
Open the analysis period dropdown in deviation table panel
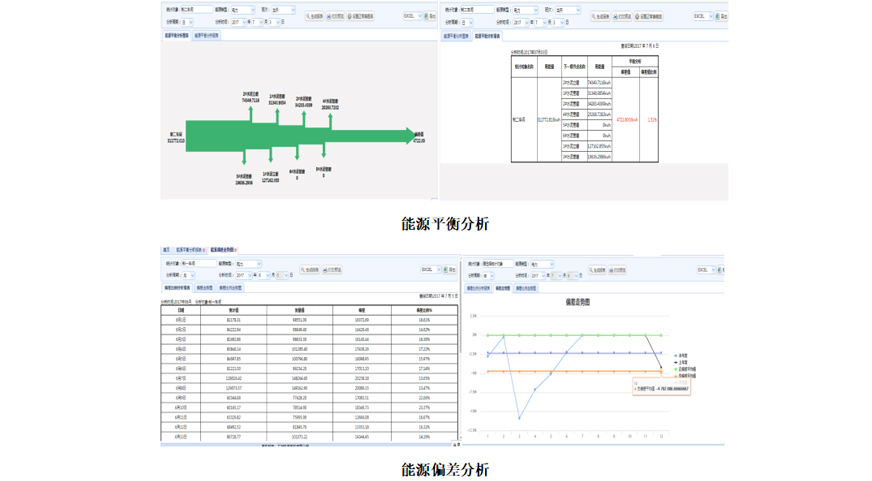(190, 275)
